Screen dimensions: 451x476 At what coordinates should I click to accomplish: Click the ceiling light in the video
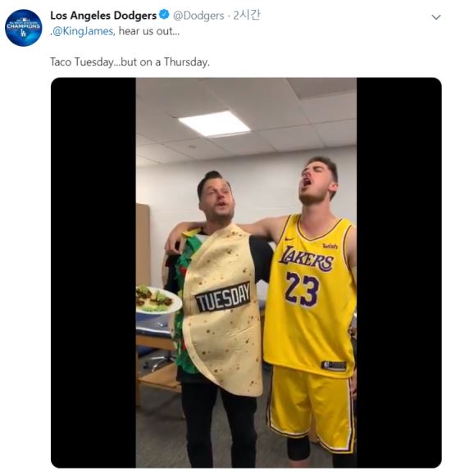(x=215, y=124)
